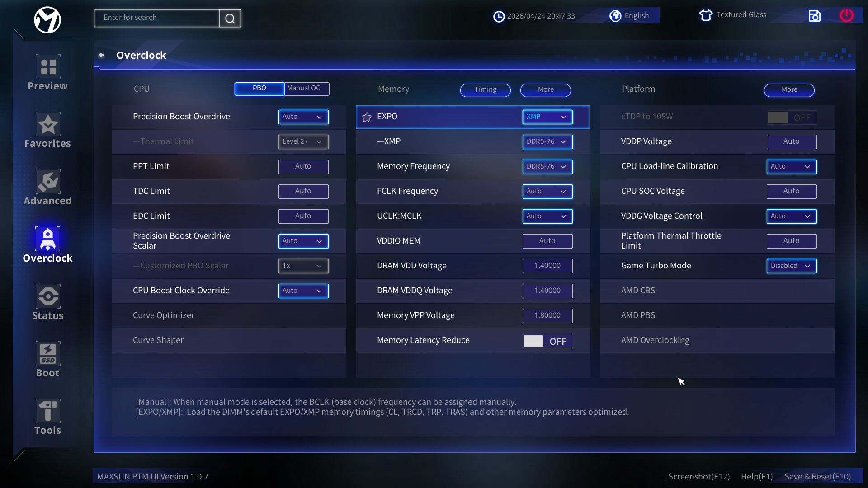
Task: Open Precision Boost Overdrive dropdown
Action: [x=303, y=117]
